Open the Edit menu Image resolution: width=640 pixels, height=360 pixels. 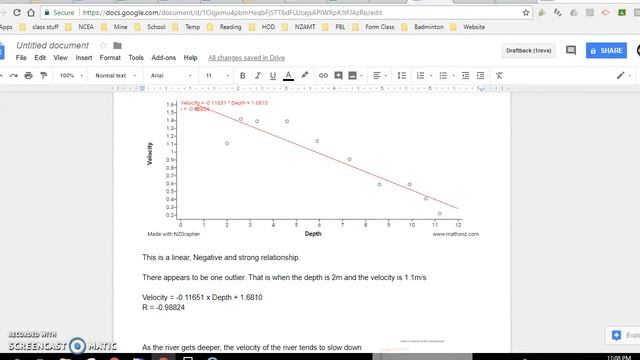tap(40, 58)
